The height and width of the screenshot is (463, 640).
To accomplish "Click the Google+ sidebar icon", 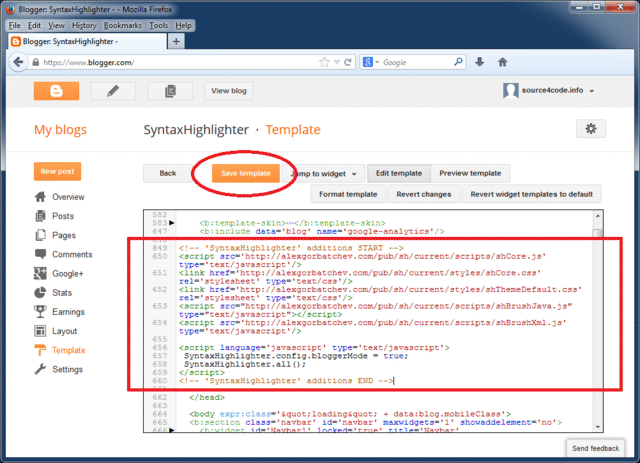I will (40, 273).
